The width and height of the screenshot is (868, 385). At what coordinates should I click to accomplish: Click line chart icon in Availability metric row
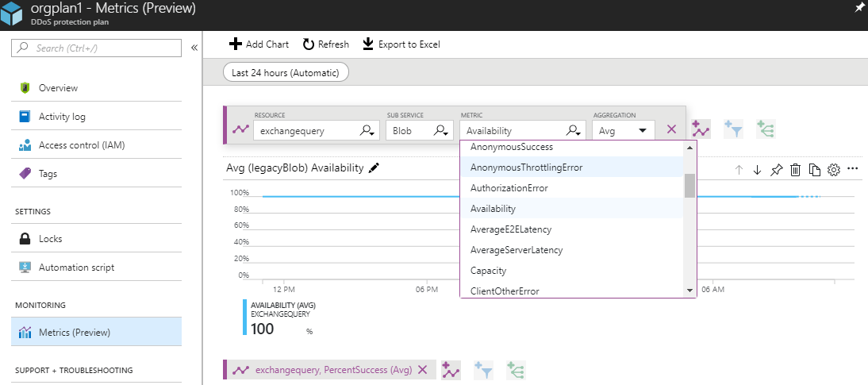(x=241, y=130)
